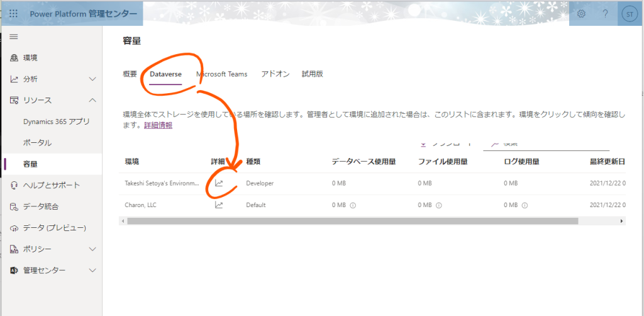Click last updated date in Charon, LLC row

608,205
